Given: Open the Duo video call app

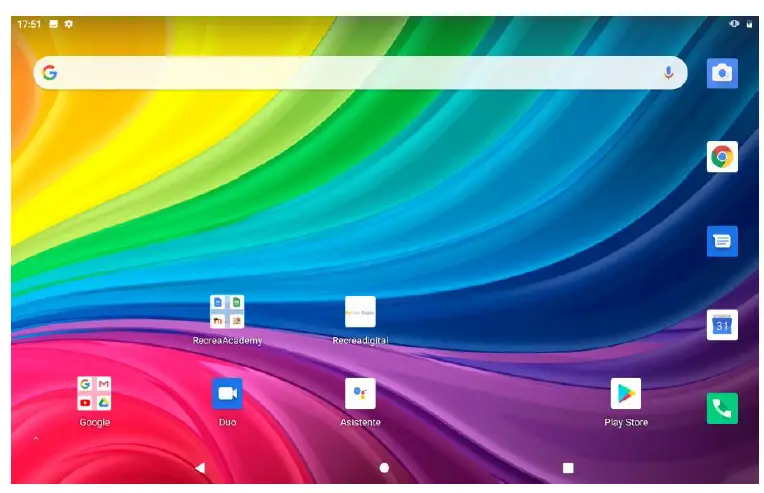Looking at the screenshot, I should click(227, 393).
